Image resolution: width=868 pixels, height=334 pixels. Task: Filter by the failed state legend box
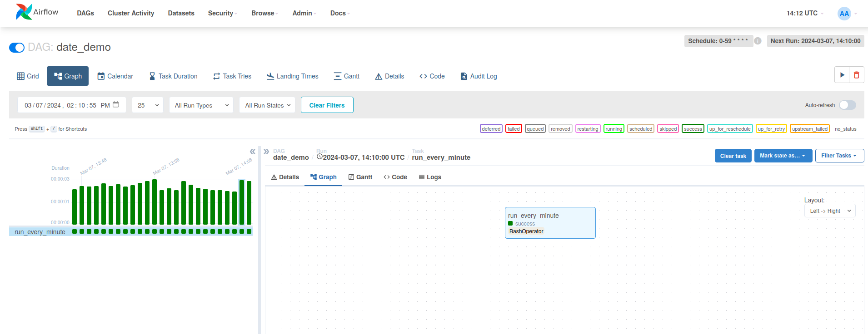(x=514, y=129)
